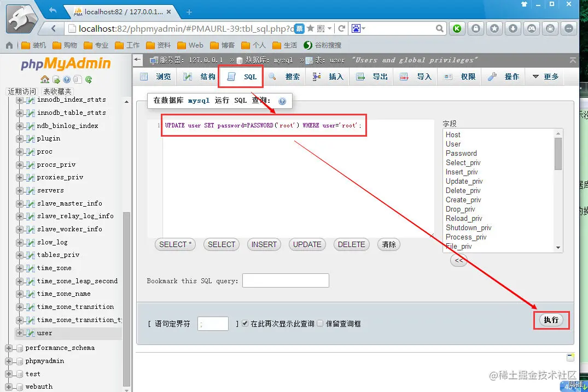This screenshot has height=392, width=588.
Task: Click the phpMyAdmin log out icon
Action: coord(56,79)
